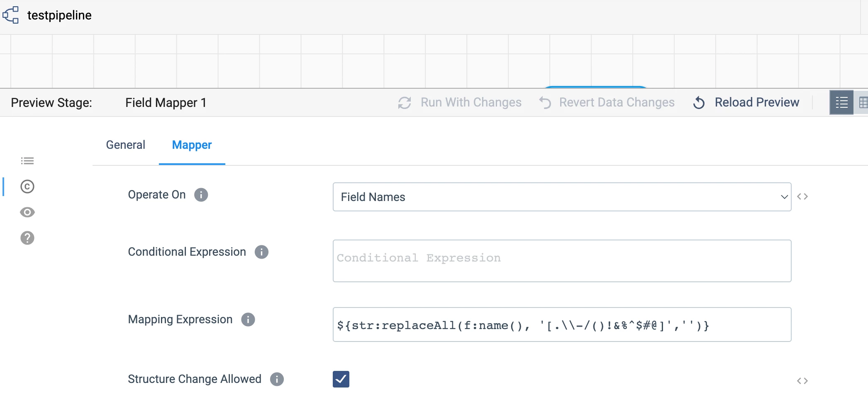The height and width of the screenshot is (402, 868).
Task: Click the info icon beside Mapping Expression
Action: [x=248, y=320]
